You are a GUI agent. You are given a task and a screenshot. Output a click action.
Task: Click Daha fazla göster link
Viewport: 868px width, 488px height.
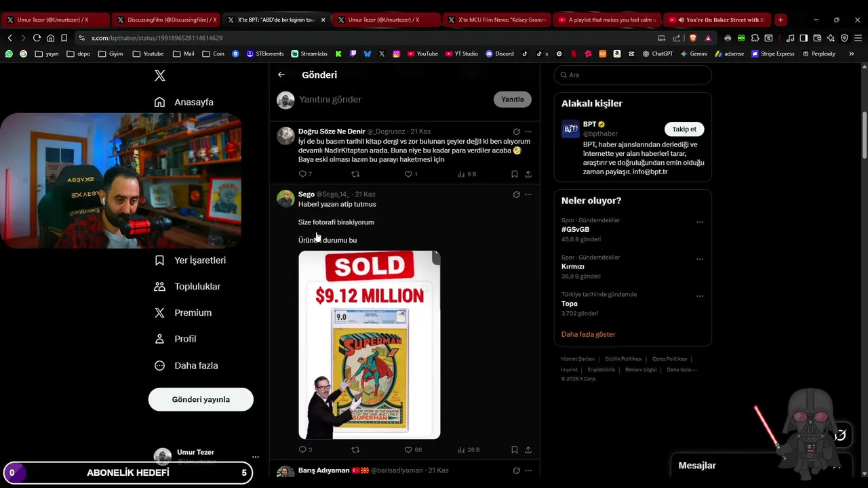pyautogui.click(x=588, y=334)
